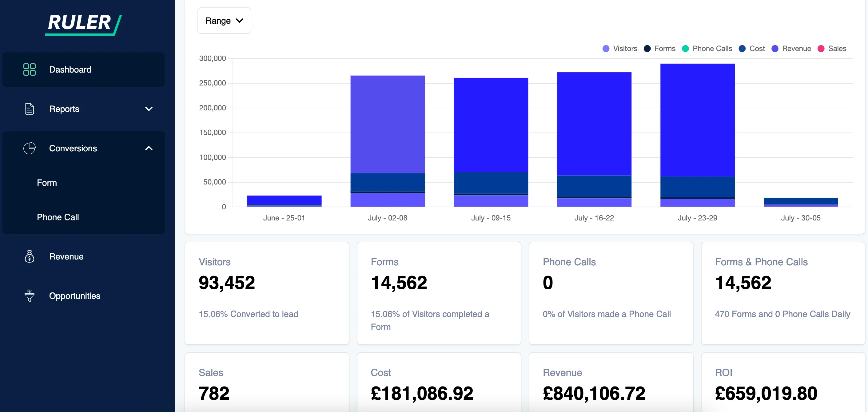Click the Visitors legend dot
The height and width of the screenshot is (412, 868).
point(606,49)
